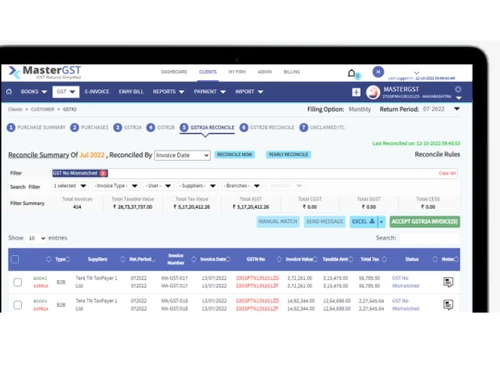Focus the table Search input field
The width and height of the screenshot is (500, 375).
click(430, 238)
